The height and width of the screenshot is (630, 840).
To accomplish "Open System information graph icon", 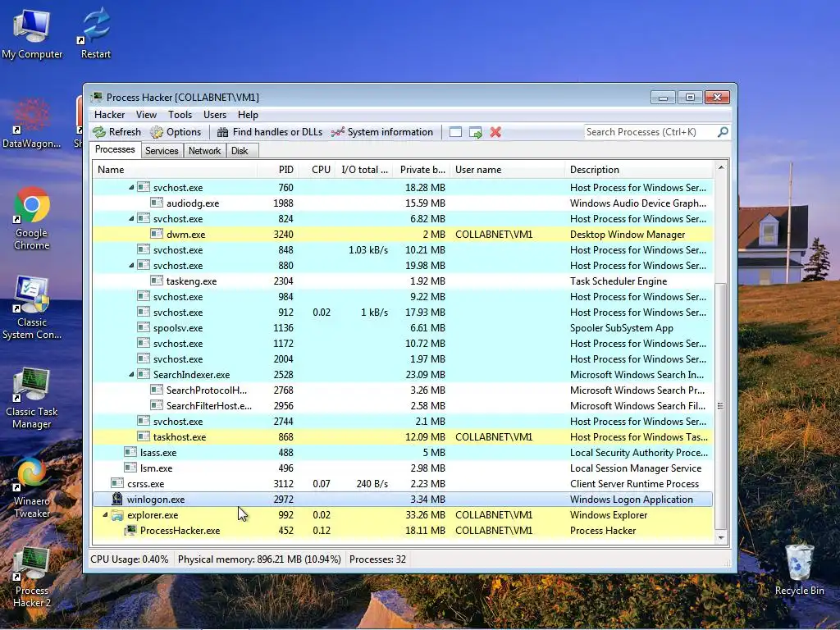I will tap(337, 132).
